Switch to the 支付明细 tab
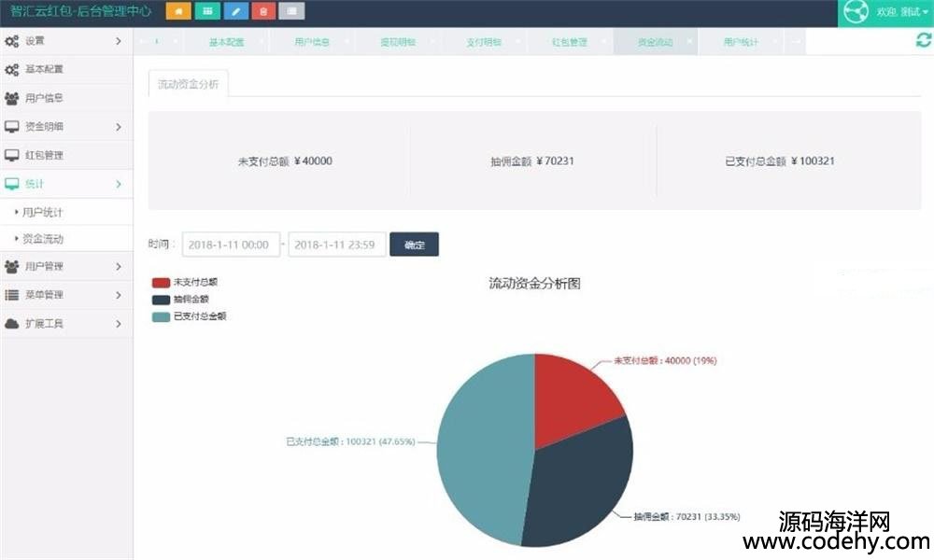The image size is (934, 560). [484, 42]
